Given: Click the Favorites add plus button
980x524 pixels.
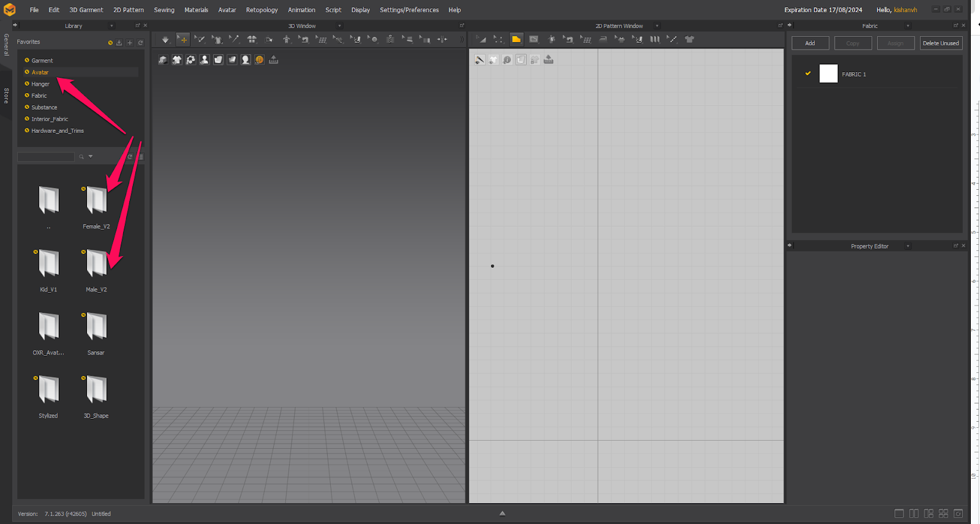Looking at the screenshot, I should [129, 43].
